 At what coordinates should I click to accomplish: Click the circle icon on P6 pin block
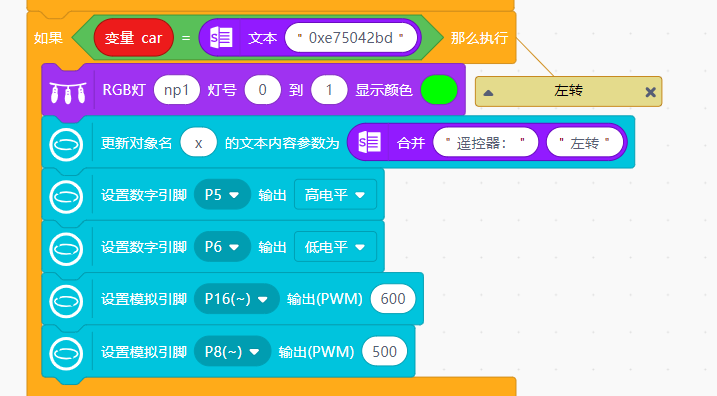point(66,249)
